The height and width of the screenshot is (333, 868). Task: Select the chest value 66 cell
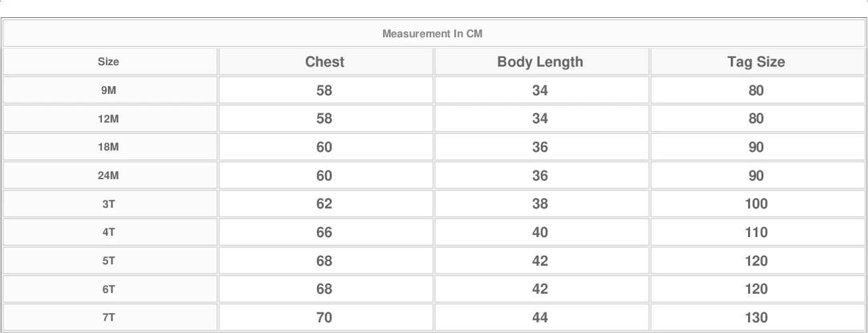click(324, 232)
